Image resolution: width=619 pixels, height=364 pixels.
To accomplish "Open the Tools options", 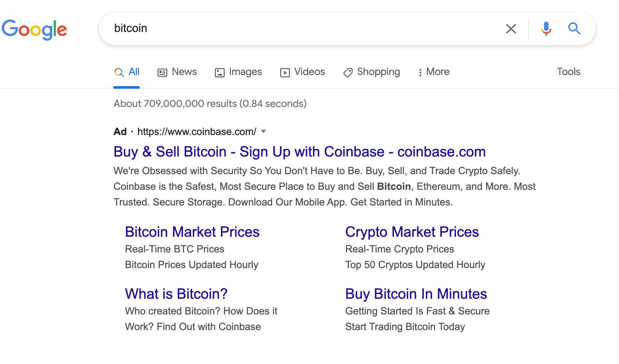I will pyautogui.click(x=568, y=72).
